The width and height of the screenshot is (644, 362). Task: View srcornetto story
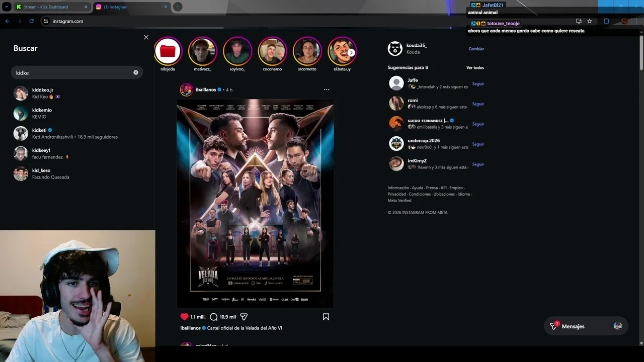[x=307, y=51]
